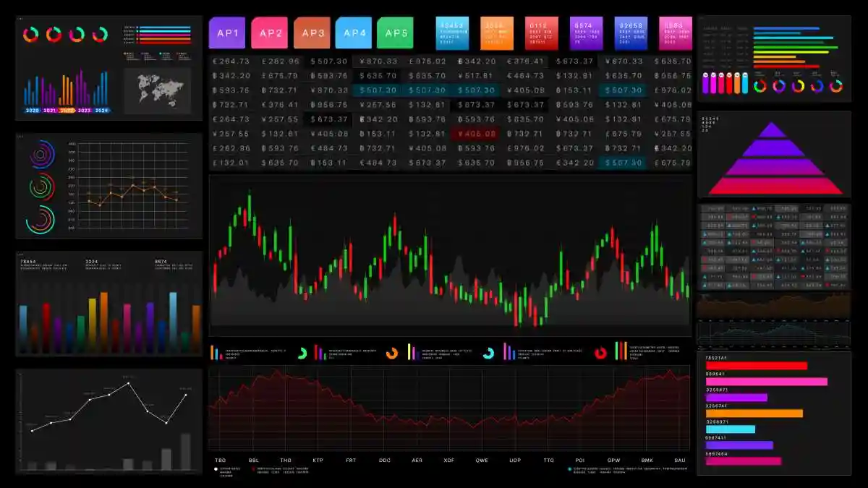Image resolution: width=868 pixels, height=488 pixels.
Task: Select the blue-purple radial gauge icon
Action: (42, 154)
